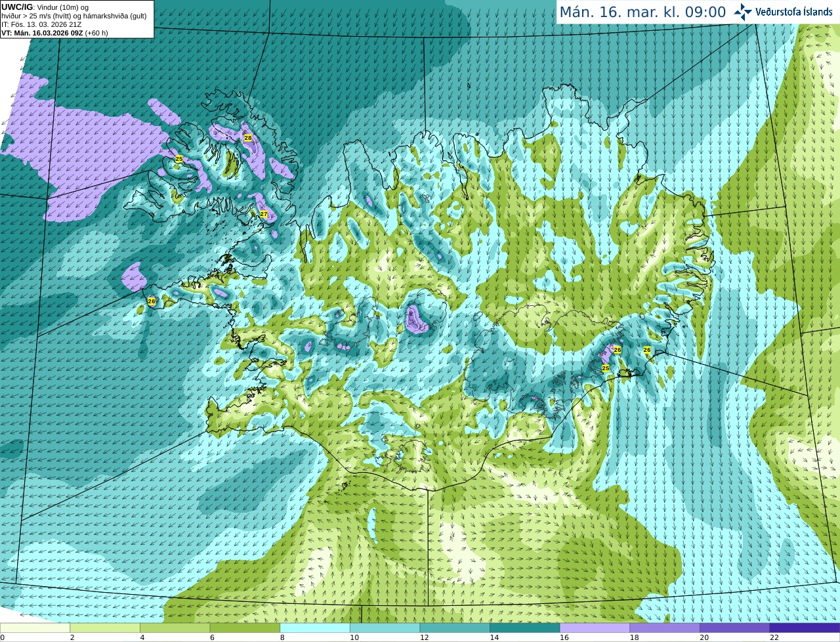
Task: Pick the 16–18 m/s light lavender swatch
Action: point(595,628)
